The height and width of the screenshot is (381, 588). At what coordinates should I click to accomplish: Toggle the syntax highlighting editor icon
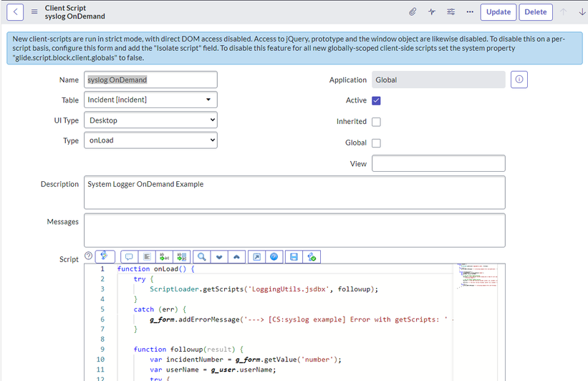(x=105, y=256)
